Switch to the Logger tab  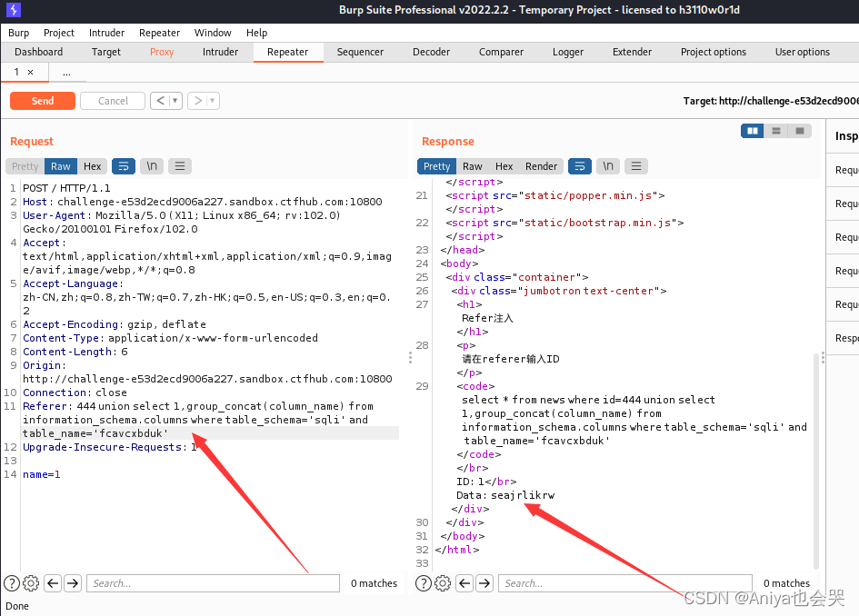pos(568,52)
